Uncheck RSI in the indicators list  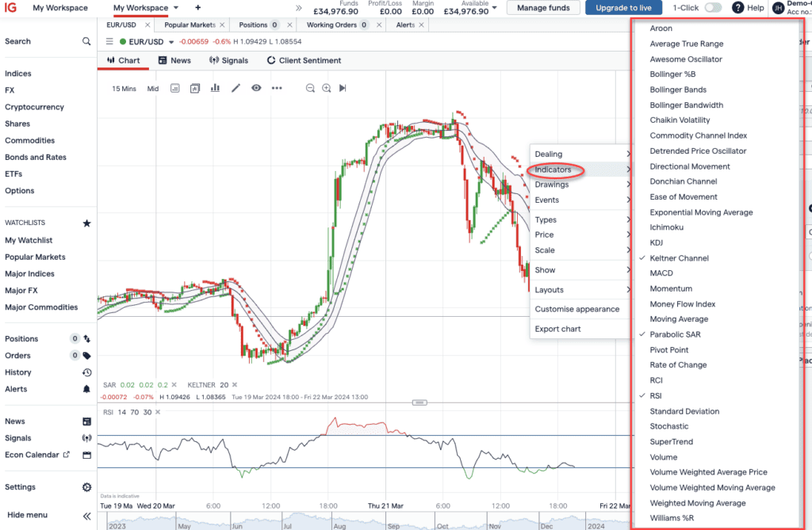click(656, 396)
